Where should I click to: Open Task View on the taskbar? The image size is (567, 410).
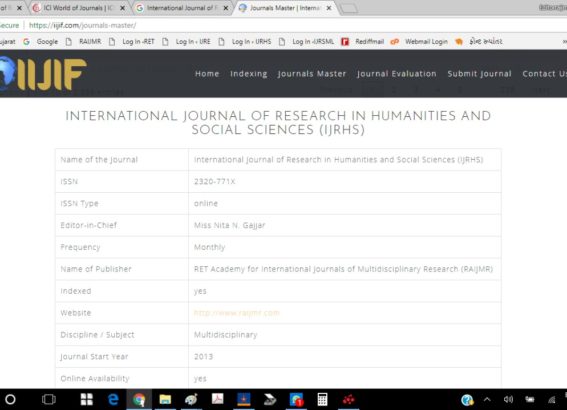click(x=49, y=400)
